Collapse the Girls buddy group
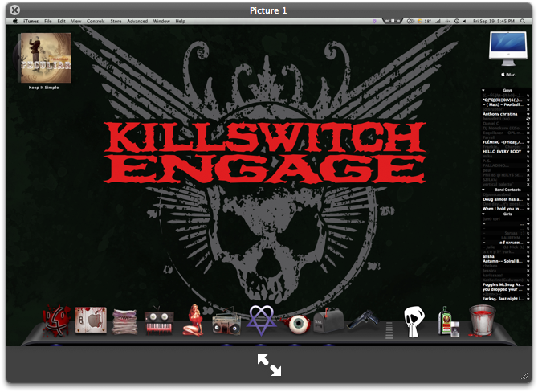The width and height of the screenshot is (538, 392). coord(483,214)
